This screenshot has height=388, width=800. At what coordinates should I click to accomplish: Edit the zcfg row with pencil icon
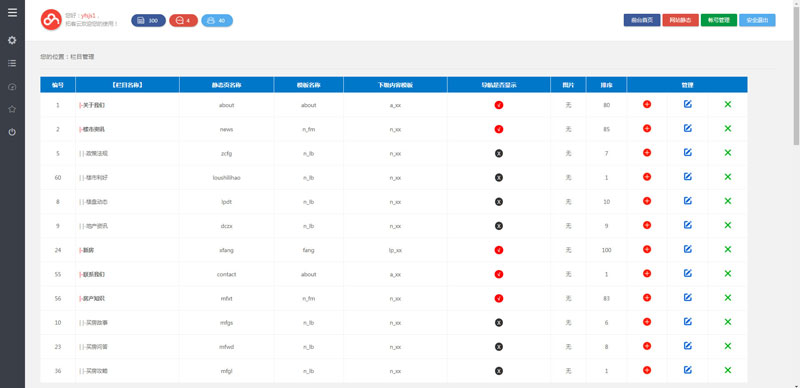688,152
